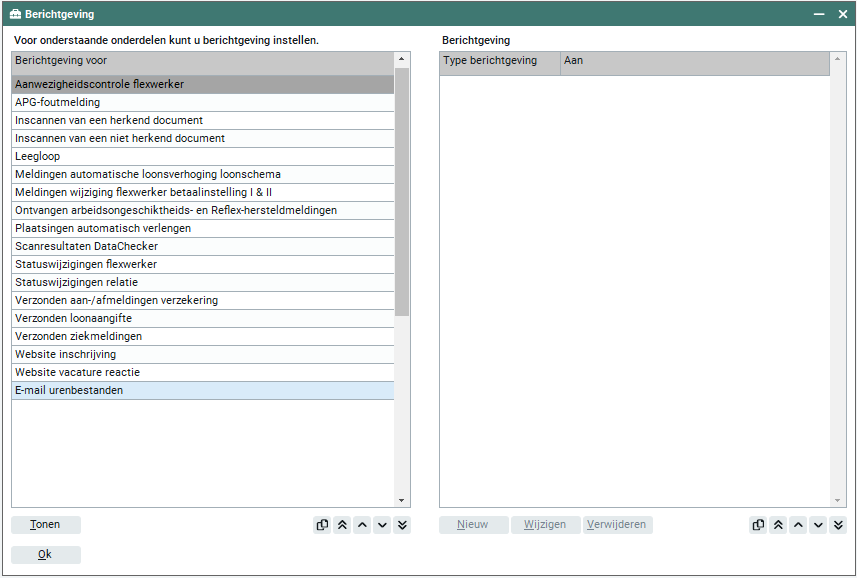Click copy icon below the left list
Image resolution: width=857 pixels, height=578 pixels.
(322, 525)
